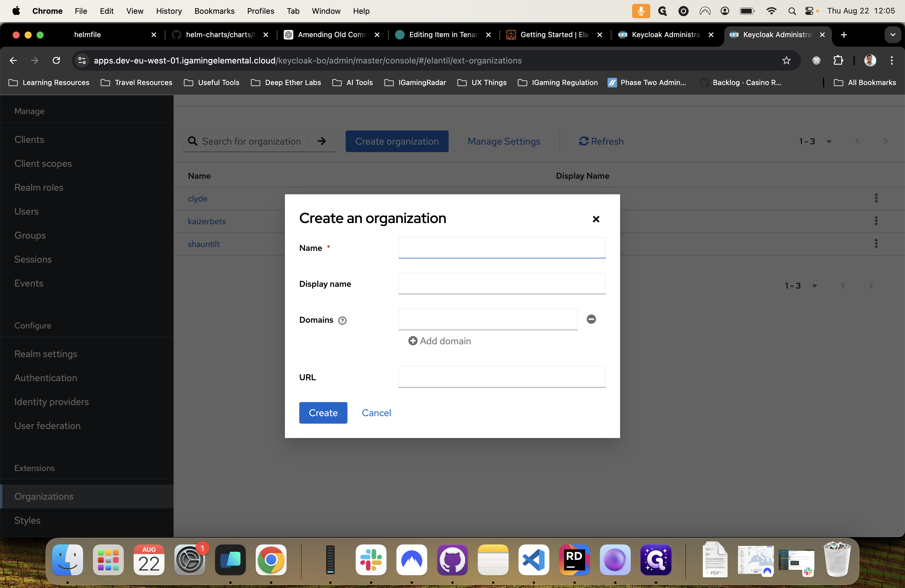Image resolution: width=905 pixels, height=588 pixels.
Task: Open the IGaming Regulation bookmarks folder
Action: click(558, 83)
